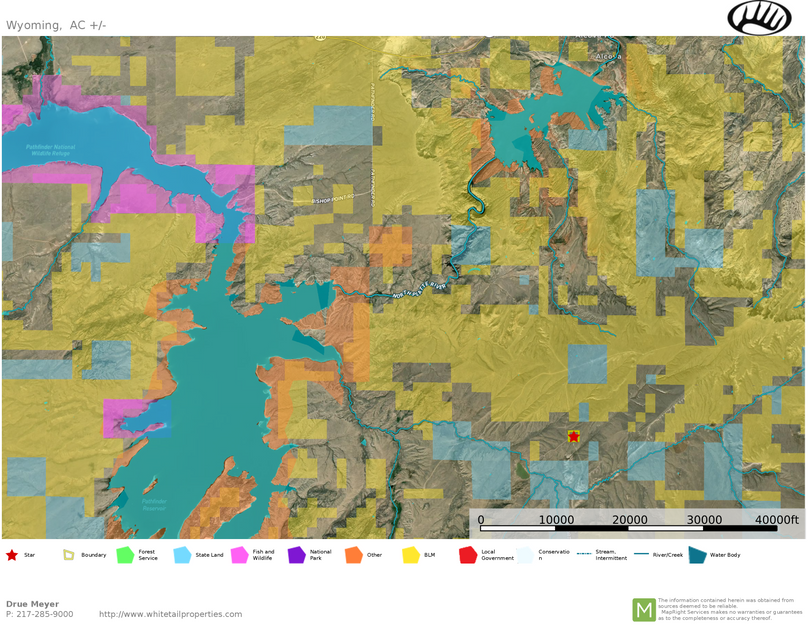Screen dimensions: 808x625
Task: Click the green Forest Service swatch
Action: click(125, 555)
